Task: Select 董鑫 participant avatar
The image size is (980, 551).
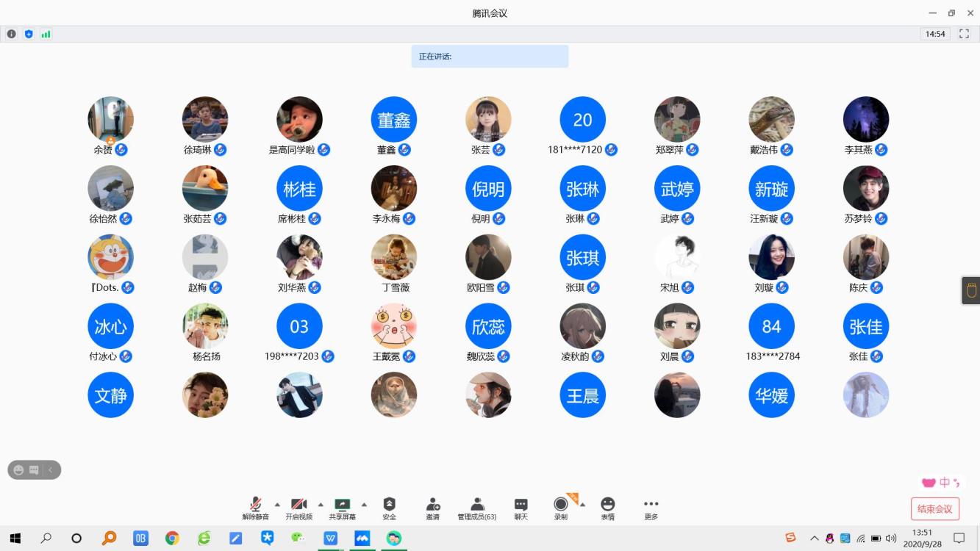Action: 393,119
